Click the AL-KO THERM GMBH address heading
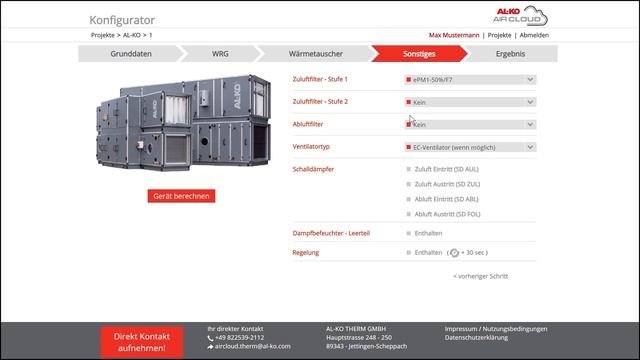This screenshot has width=640, height=360. [x=356, y=329]
